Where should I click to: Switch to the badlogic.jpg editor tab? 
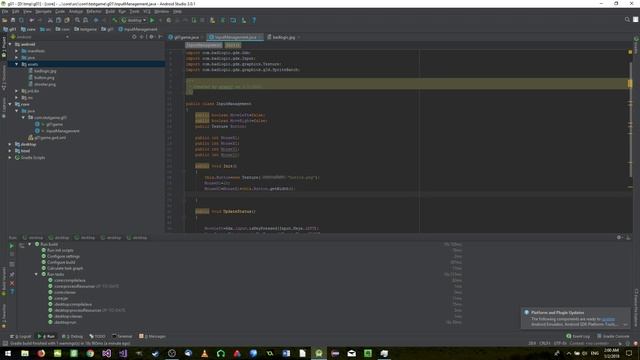pos(283,37)
